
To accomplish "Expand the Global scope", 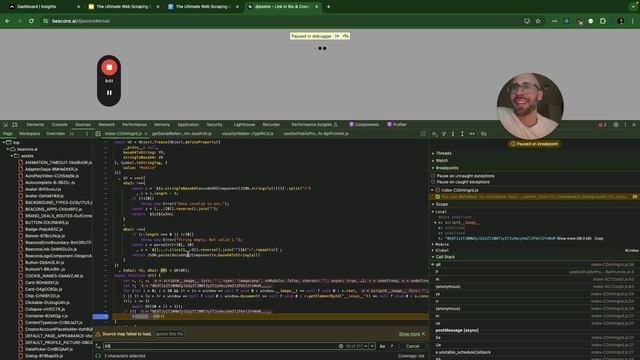I will pos(441,251).
